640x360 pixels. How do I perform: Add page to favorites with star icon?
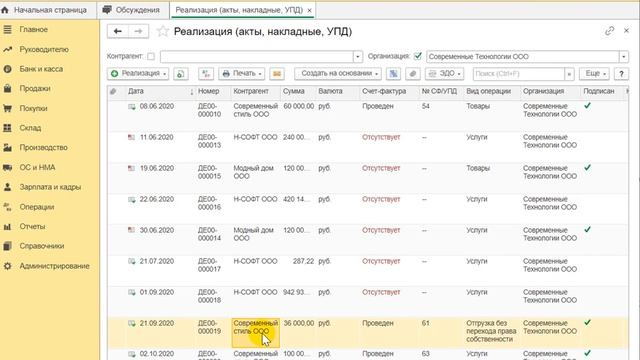(162, 31)
